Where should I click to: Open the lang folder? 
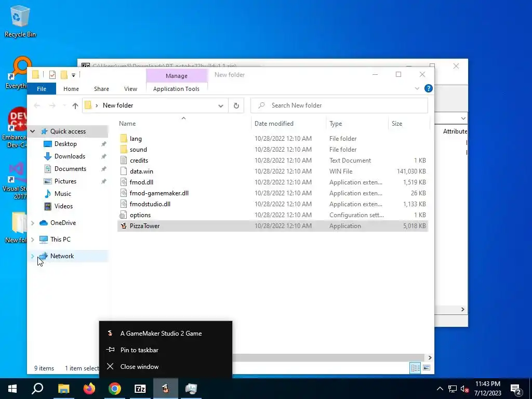pos(136,139)
